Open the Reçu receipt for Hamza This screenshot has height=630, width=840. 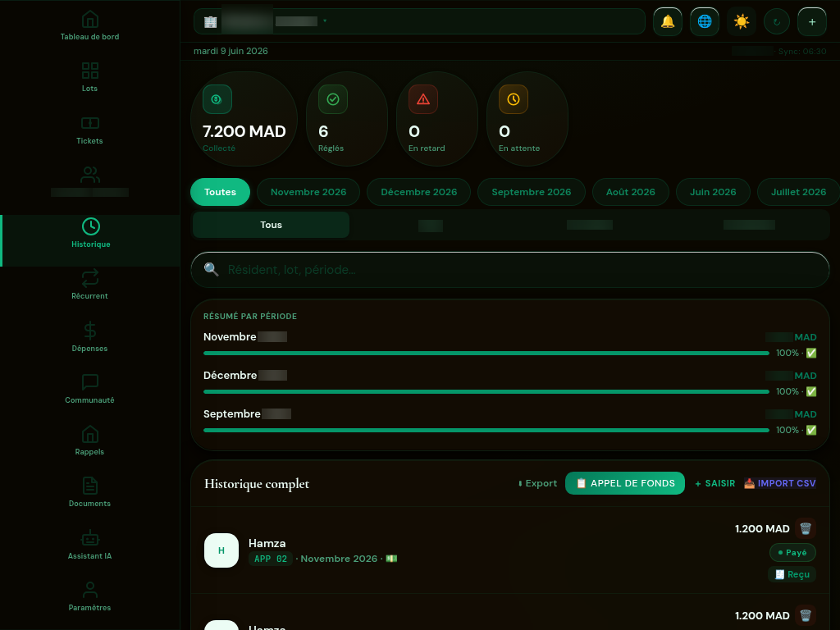(x=792, y=574)
